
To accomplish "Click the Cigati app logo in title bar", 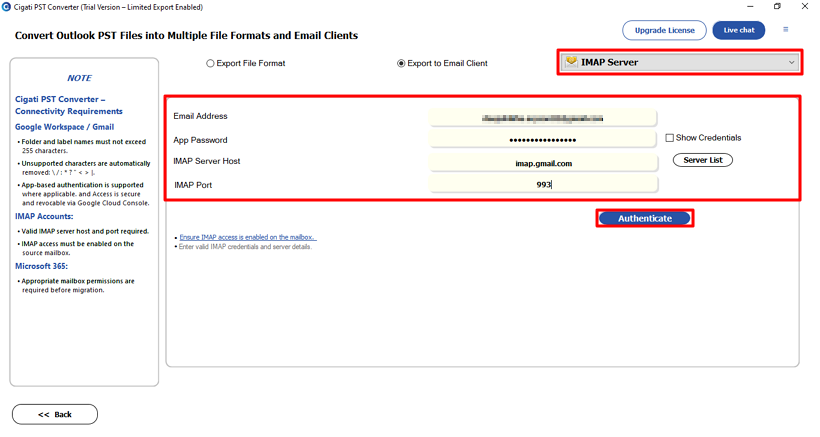I will (x=6, y=7).
